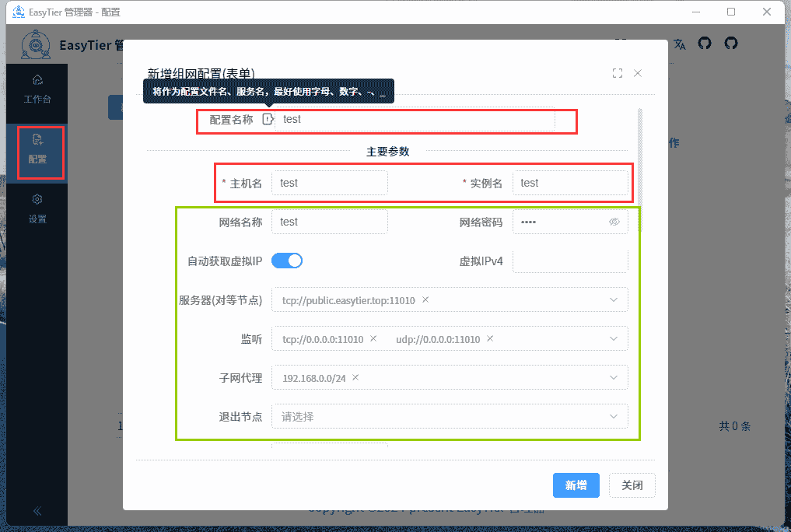Click the 新增 button to add configuration

(576, 485)
